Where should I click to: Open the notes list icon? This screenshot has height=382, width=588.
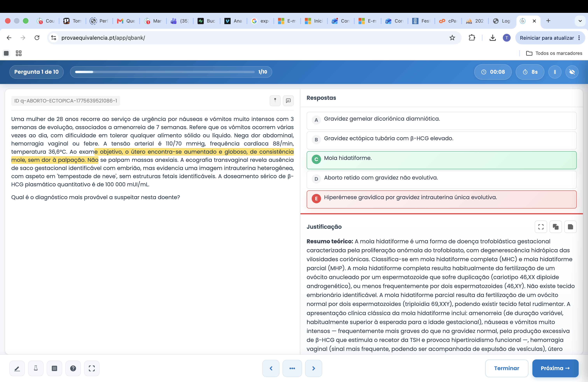point(54,368)
